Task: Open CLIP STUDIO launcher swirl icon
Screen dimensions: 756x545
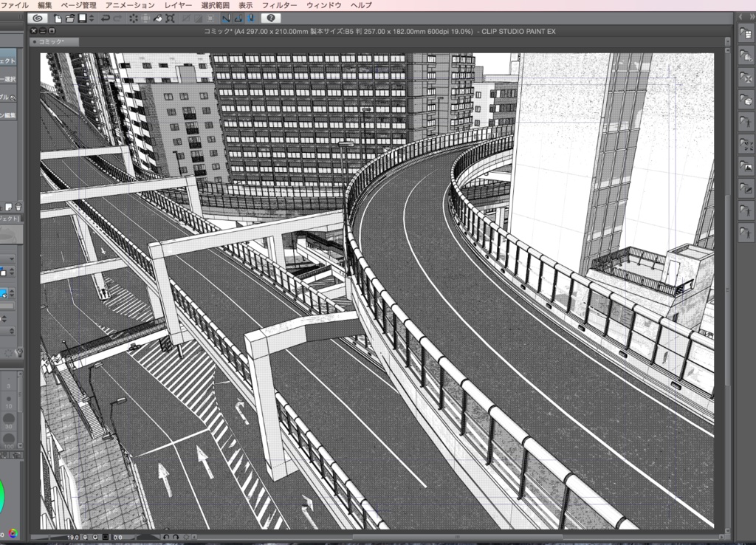Action: (x=38, y=18)
